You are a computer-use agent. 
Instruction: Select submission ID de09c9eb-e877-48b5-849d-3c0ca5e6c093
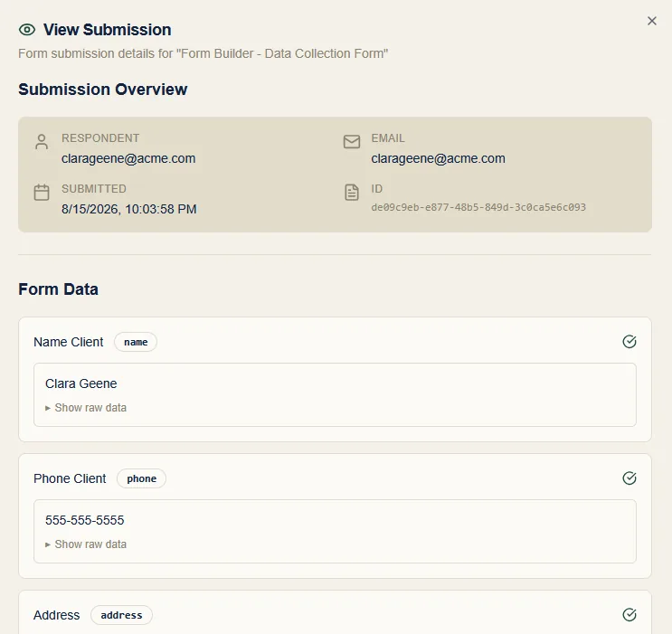pos(478,207)
